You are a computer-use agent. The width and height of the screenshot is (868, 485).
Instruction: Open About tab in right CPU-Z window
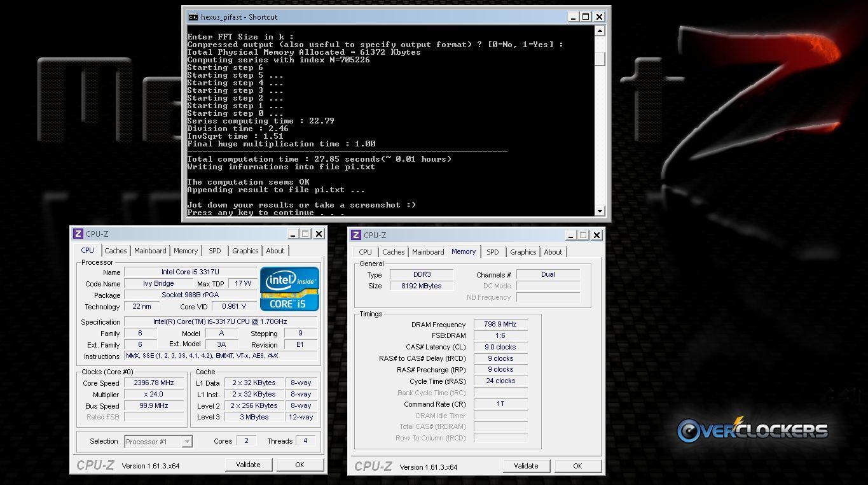pos(553,252)
